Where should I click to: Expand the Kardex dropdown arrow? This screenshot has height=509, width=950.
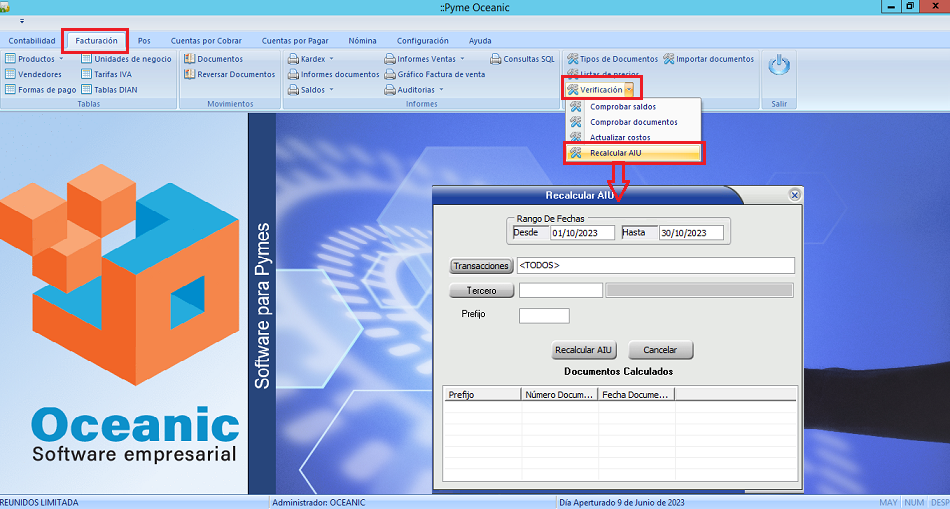pos(331,59)
